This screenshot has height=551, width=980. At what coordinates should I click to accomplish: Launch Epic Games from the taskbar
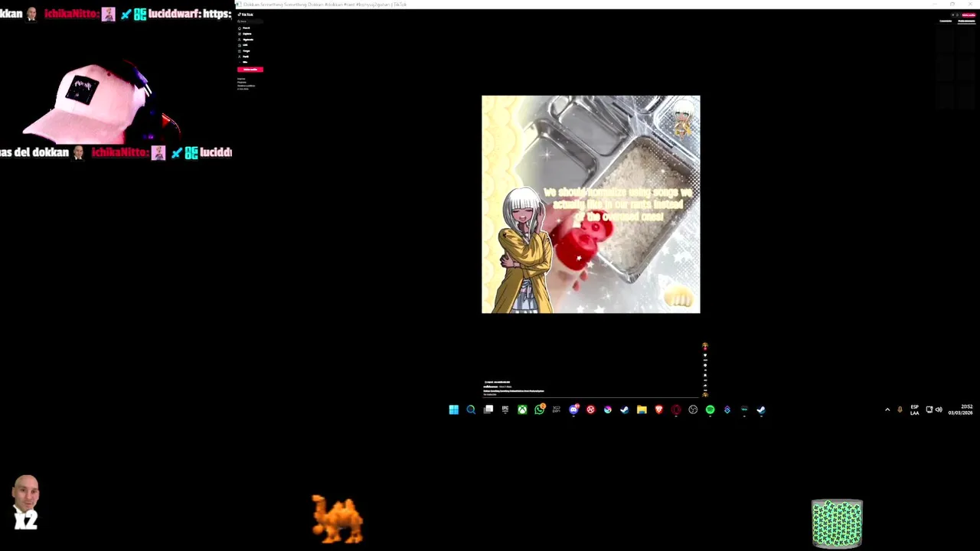[505, 410]
